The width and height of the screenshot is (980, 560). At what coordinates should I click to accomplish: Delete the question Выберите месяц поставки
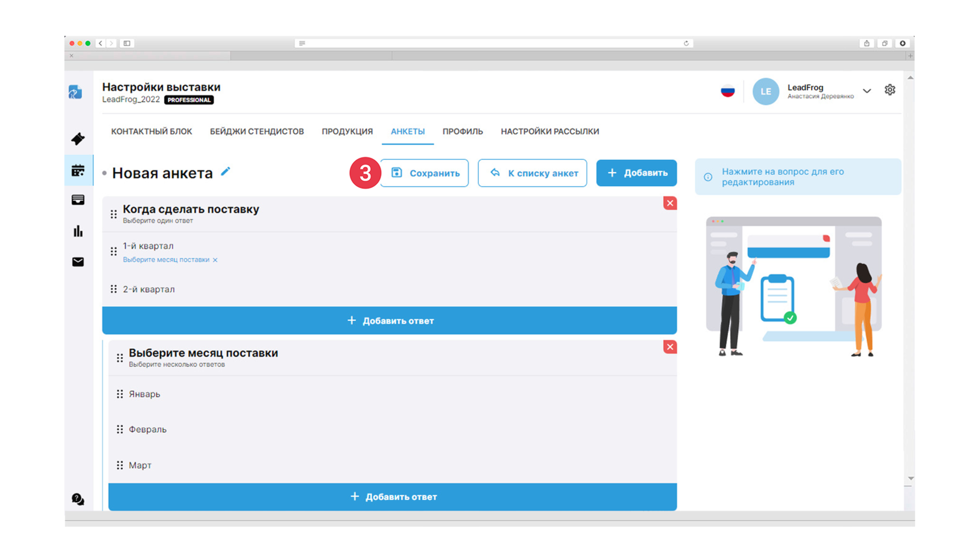click(670, 347)
